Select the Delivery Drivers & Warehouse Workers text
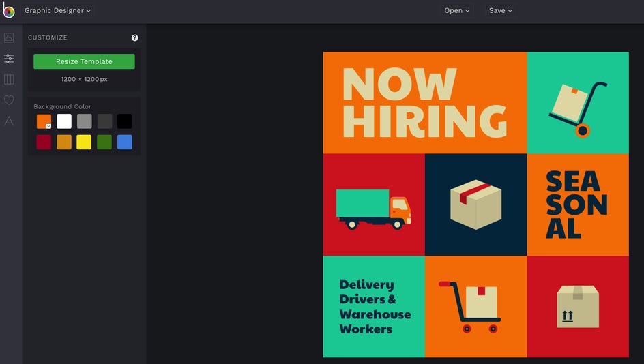Image resolution: width=644 pixels, height=364 pixels. click(375, 307)
